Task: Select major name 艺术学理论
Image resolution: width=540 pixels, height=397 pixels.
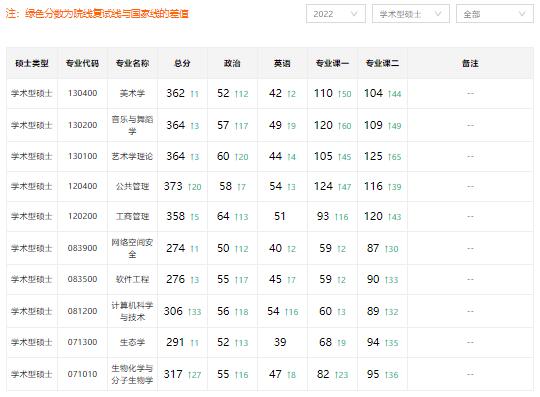Action: tap(132, 156)
